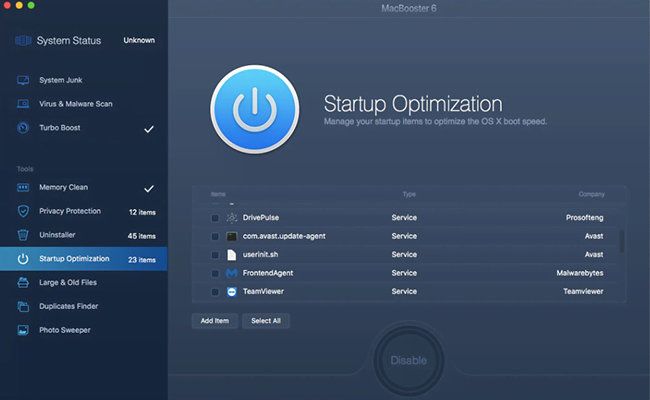The image size is (650, 400).
Task: Click the Teamviewer company cell
Action: point(583,291)
